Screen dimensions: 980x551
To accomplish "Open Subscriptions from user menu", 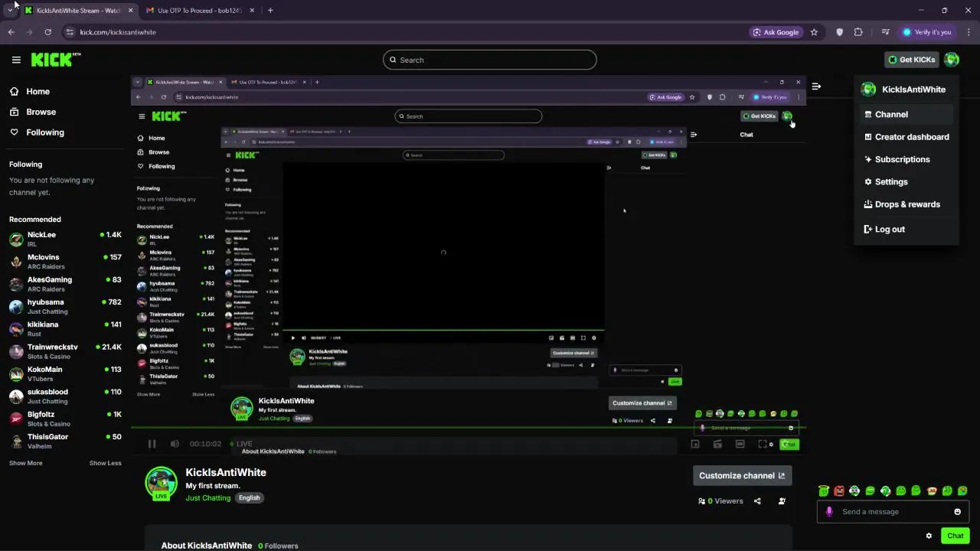I will (906, 159).
